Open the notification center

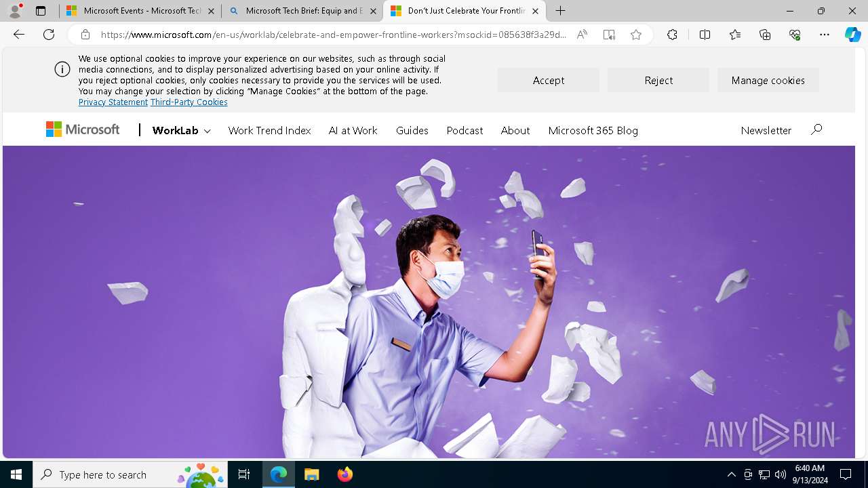[846, 474]
